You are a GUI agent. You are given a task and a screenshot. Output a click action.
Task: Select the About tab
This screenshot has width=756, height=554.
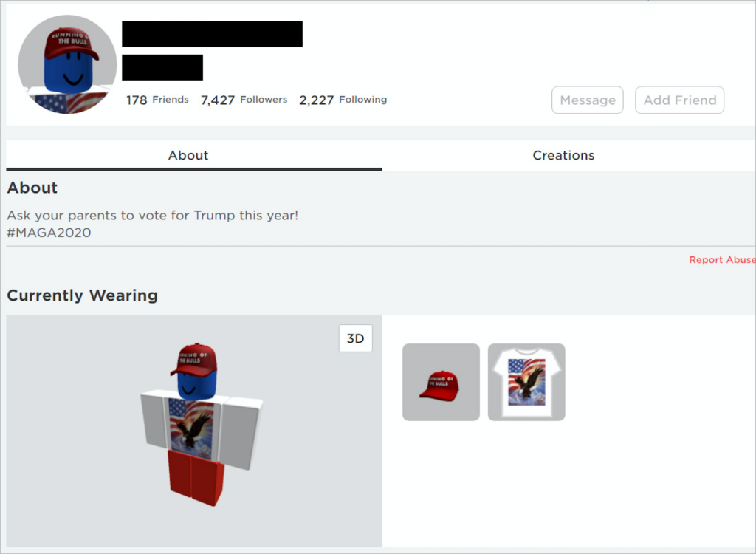(188, 155)
